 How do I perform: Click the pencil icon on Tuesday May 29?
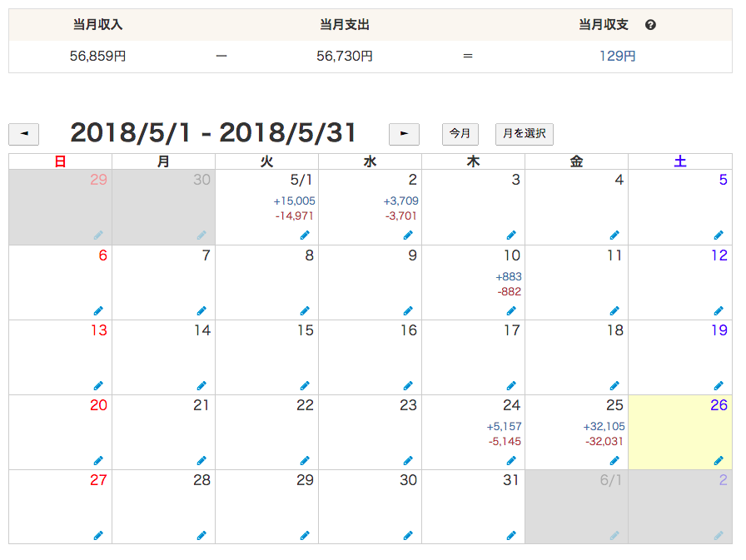coord(305,536)
